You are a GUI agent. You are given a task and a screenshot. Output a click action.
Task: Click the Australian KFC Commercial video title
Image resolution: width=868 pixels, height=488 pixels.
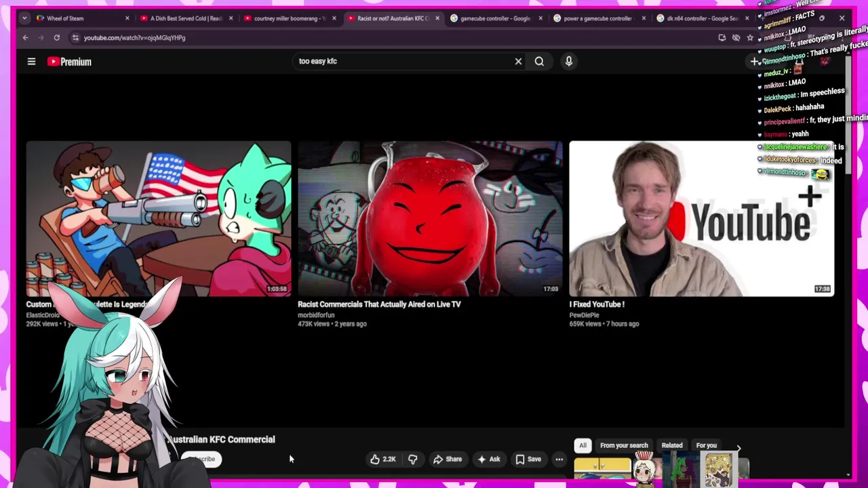(221, 439)
